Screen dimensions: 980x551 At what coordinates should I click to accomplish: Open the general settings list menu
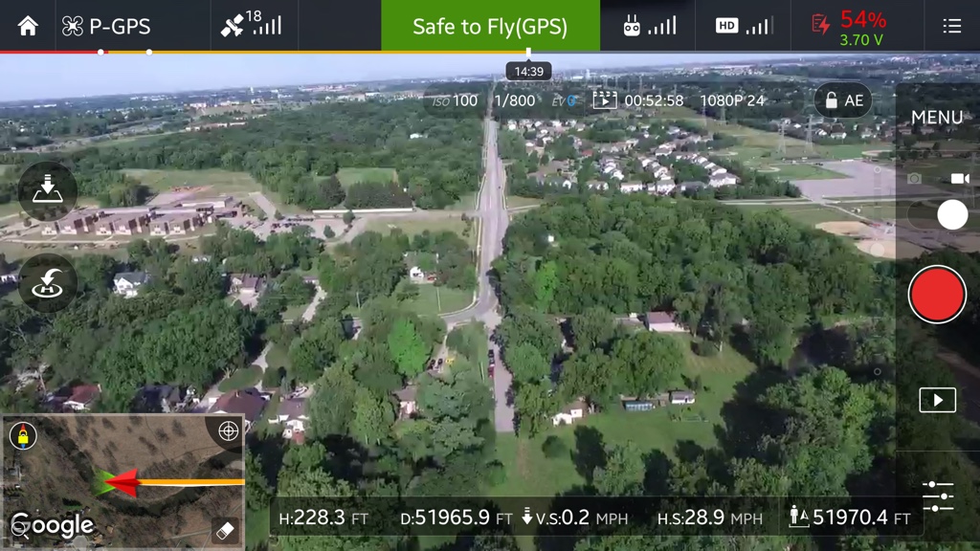(952, 26)
